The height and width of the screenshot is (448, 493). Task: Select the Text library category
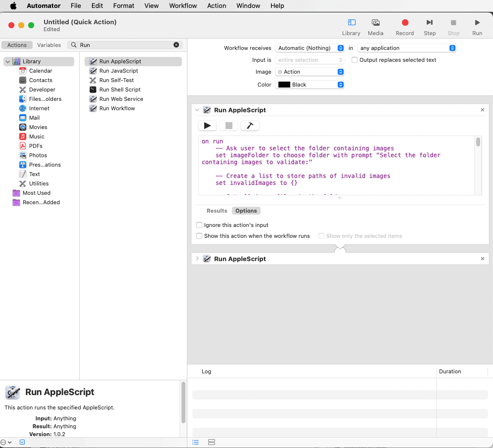pyautogui.click(x=34, y=174)
